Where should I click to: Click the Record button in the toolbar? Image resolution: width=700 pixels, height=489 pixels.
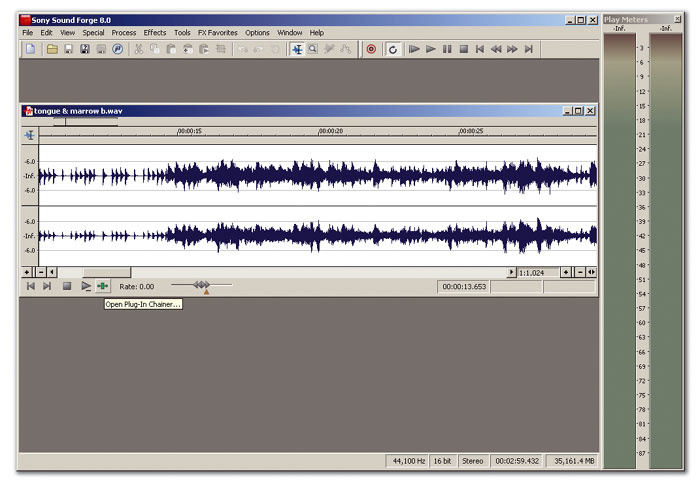[371, 49]
